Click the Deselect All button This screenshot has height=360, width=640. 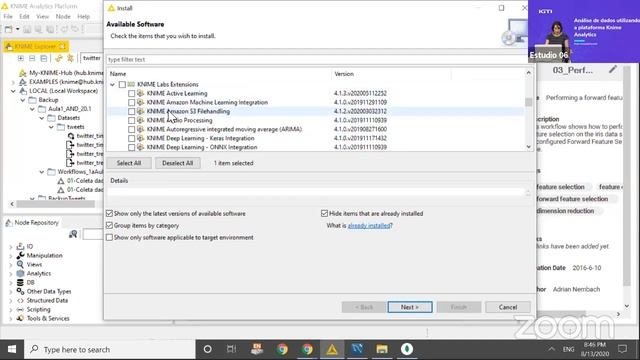178,163
